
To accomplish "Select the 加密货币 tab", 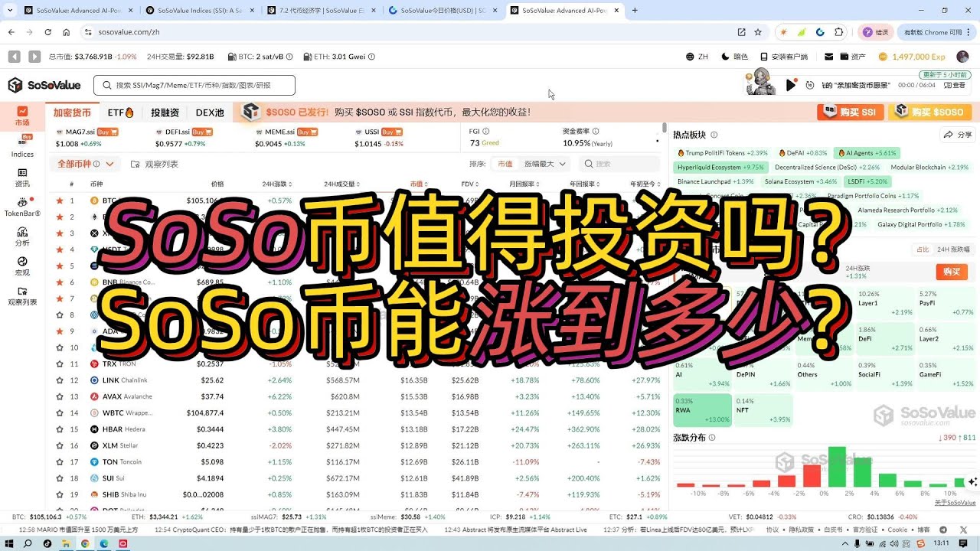I will tap(72, 112).
